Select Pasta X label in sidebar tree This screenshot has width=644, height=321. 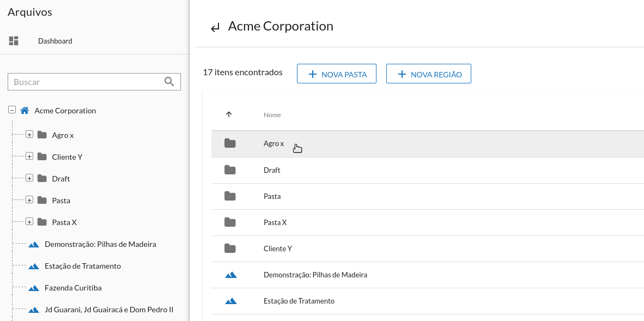click(64, 222)
